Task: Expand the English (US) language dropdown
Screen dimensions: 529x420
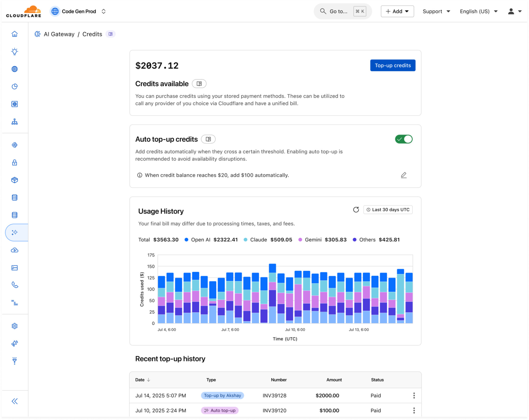Action: (x=479, y=11)
